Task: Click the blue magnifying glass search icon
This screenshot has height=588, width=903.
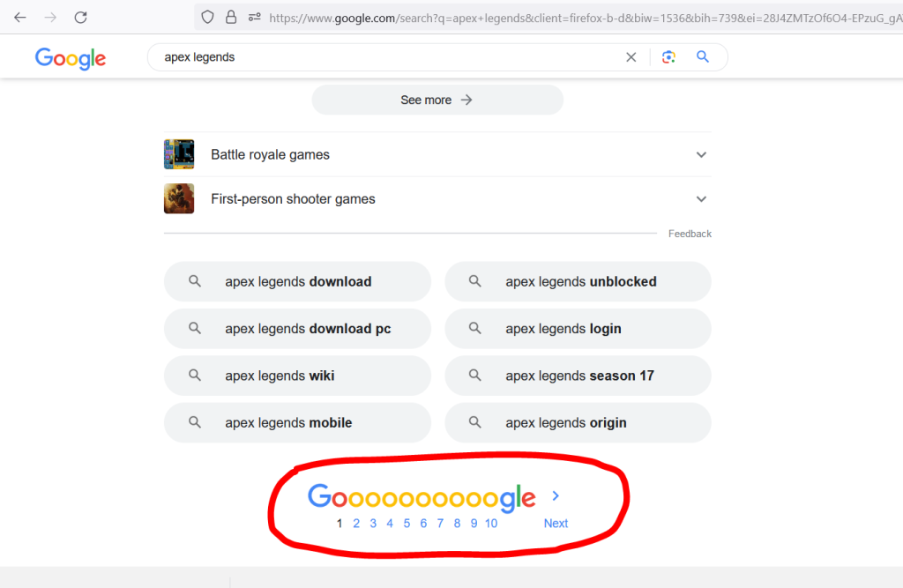Action: (x=703, y=56)
